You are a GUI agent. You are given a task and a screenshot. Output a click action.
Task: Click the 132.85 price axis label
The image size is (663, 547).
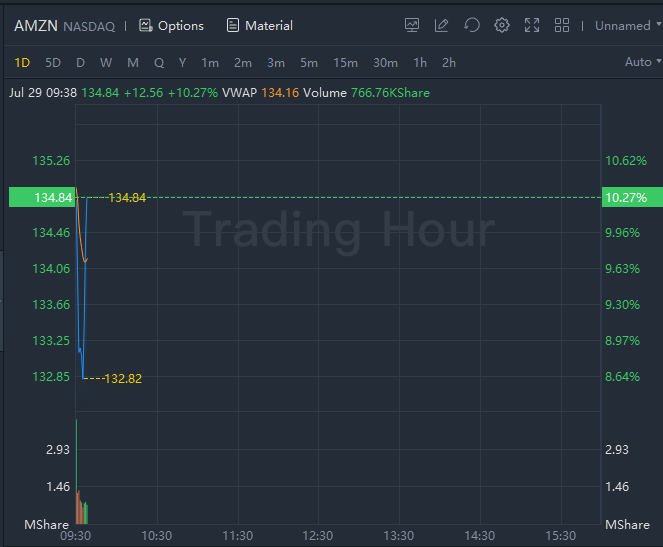click(51, 377)
